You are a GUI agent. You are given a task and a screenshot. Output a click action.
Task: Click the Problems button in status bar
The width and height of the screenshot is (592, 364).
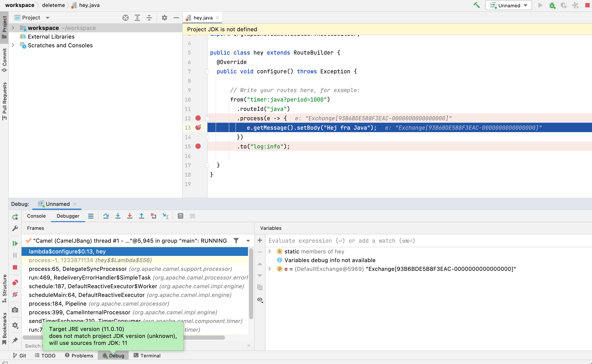pos(79,355)
